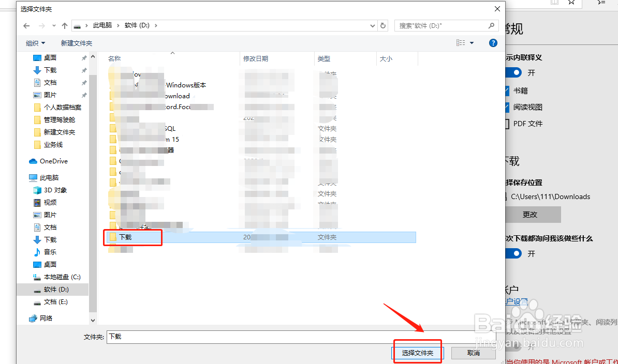The image size is (618, 364).
Task: Click the favorites star icon in browser
Action: [571, 3]
